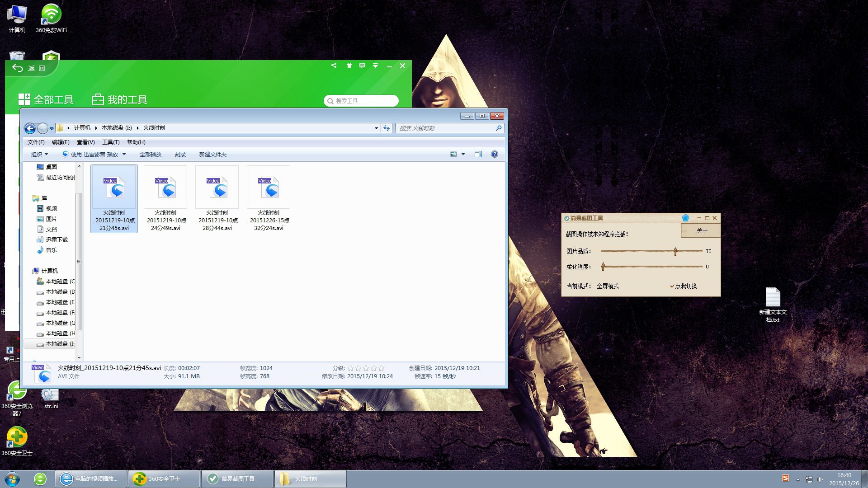Click 新建文件夹 in toolbar
868x488 pixels.
pos(213,155)
